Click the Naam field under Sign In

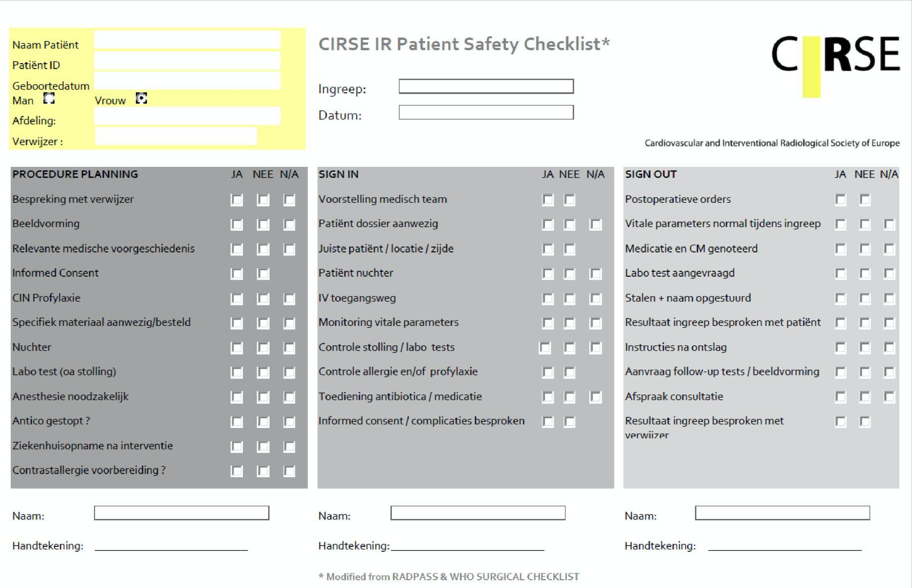click(478, 513)
